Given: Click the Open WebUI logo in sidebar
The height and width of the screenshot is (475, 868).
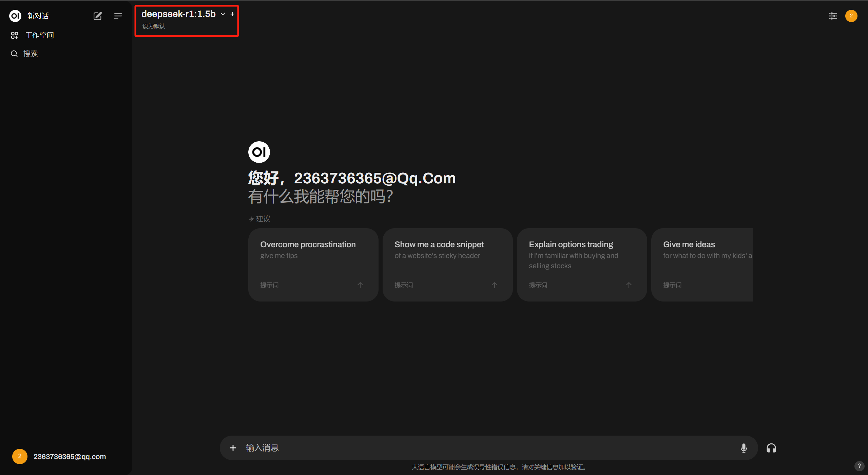Looking at the screenshot, I should (15, 16).
